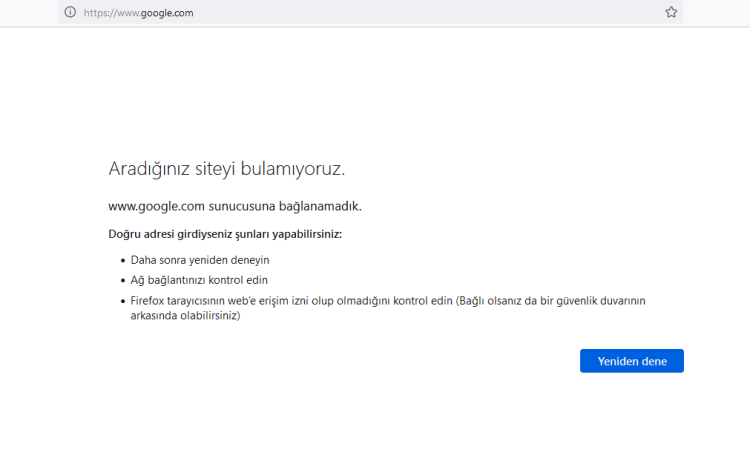Click the word 'bağlanamadık' in the error message
This screenshot has height=449, width=750.
(x=321, y=206)
